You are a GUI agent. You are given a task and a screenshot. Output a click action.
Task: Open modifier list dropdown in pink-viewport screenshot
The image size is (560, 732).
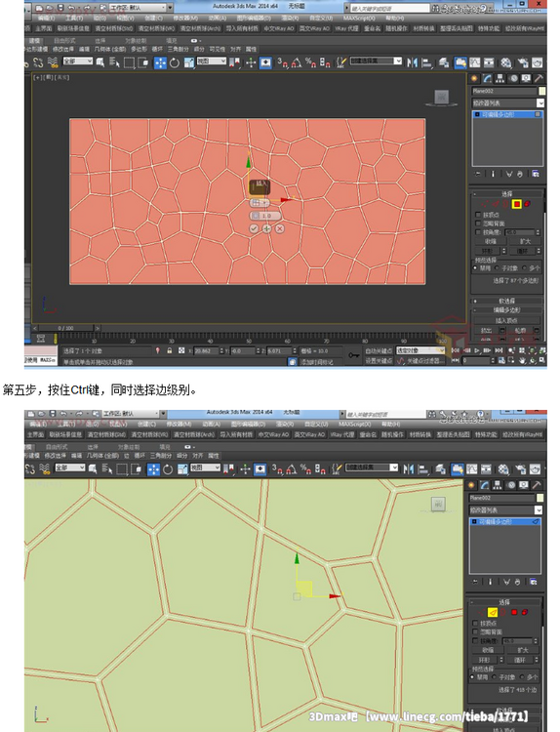click(507, 102)
